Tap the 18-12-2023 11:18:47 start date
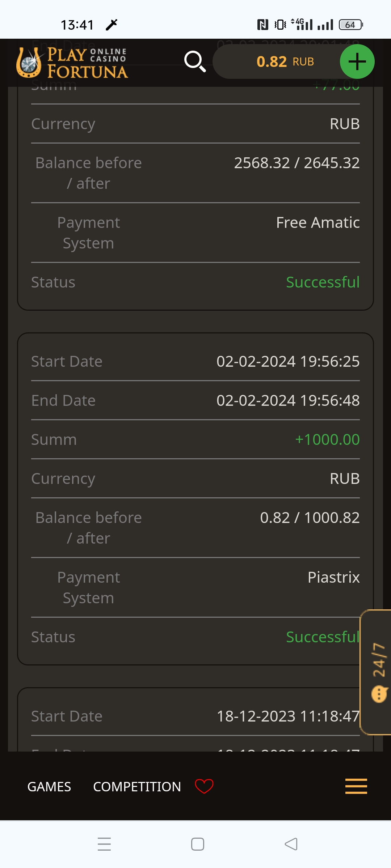Viewport: 391px width, 868px height. (287, 716)
